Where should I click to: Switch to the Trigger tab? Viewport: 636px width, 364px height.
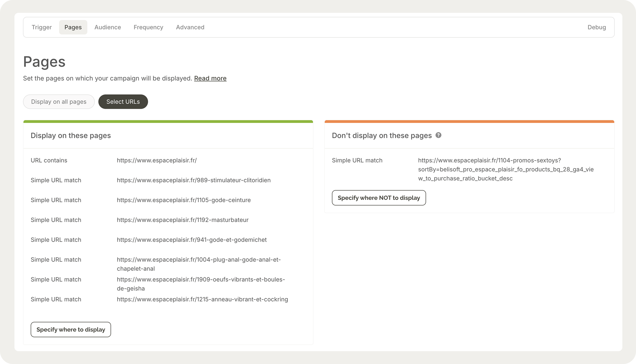42,27
